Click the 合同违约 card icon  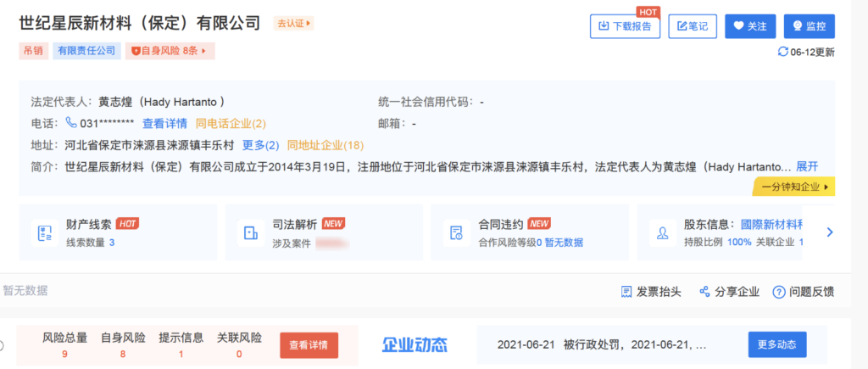pos(457,232)
